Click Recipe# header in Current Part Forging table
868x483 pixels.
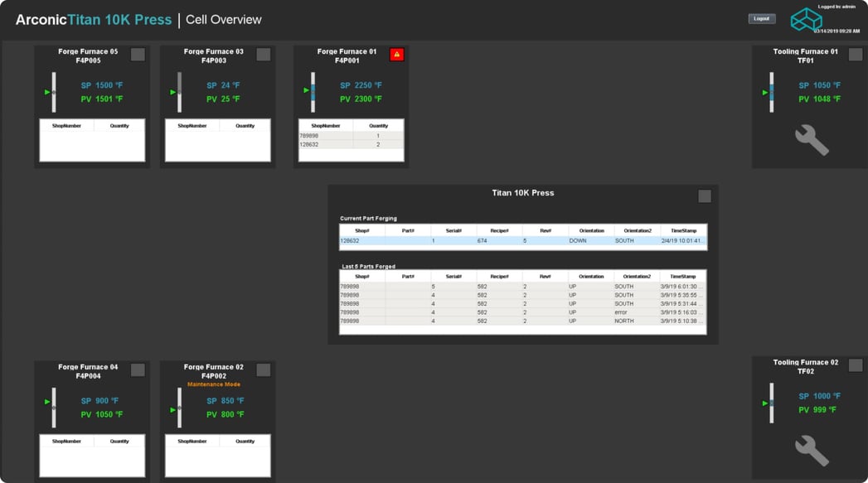click(499, 230)
